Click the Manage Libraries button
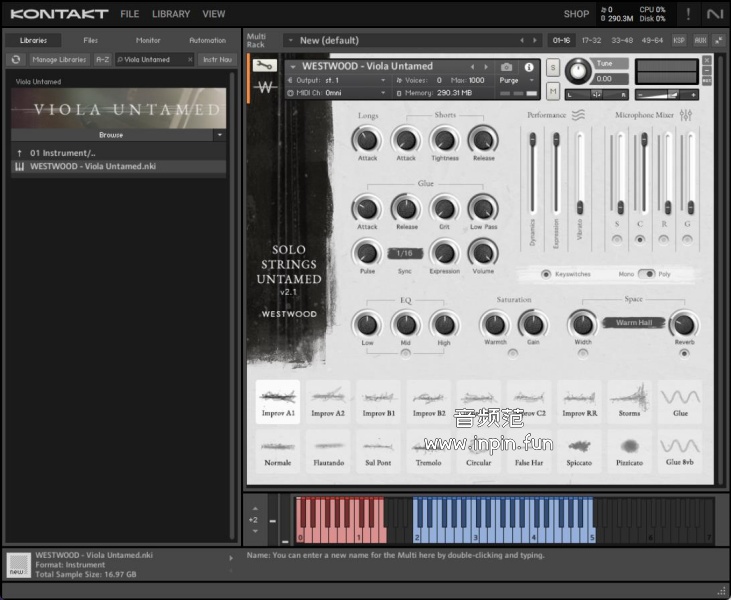Viewport: 731px width, 600px height. (58, 60)
